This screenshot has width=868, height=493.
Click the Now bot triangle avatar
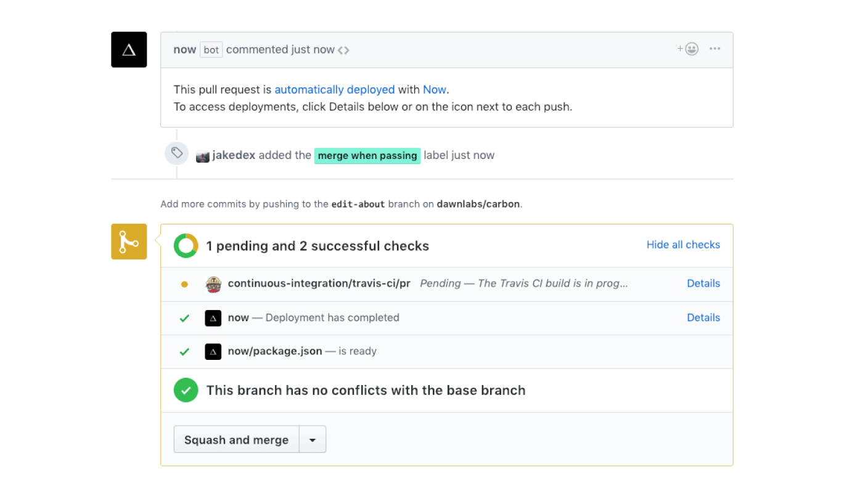click(129, 49)
